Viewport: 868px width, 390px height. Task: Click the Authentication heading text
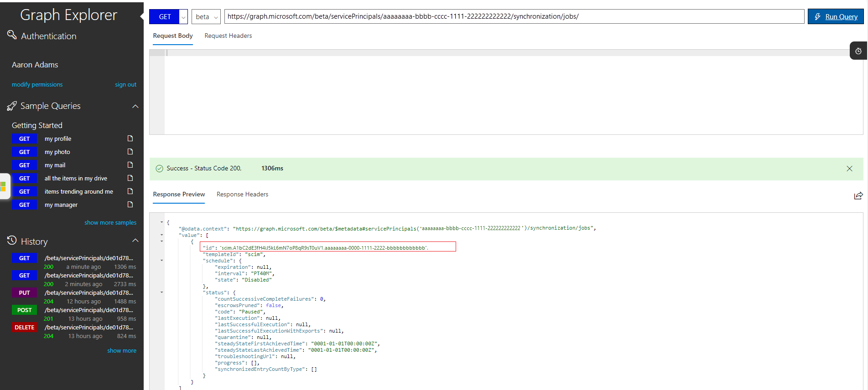coord(49,36)
